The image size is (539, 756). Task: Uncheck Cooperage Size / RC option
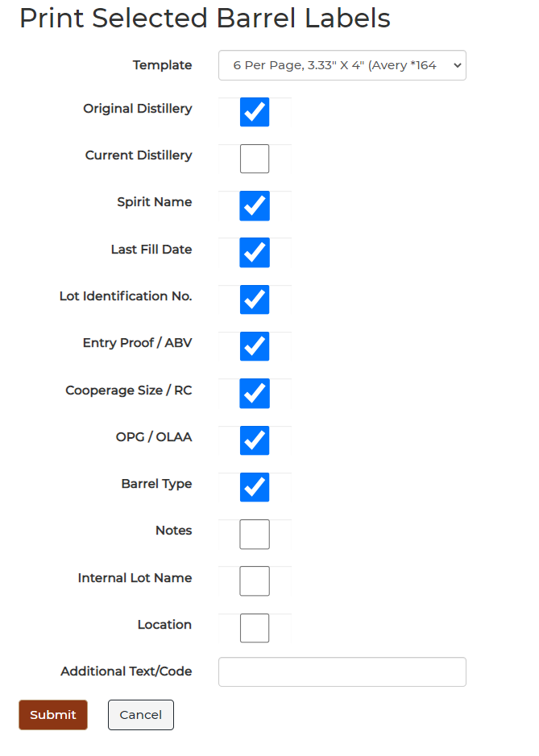[255, 394]
